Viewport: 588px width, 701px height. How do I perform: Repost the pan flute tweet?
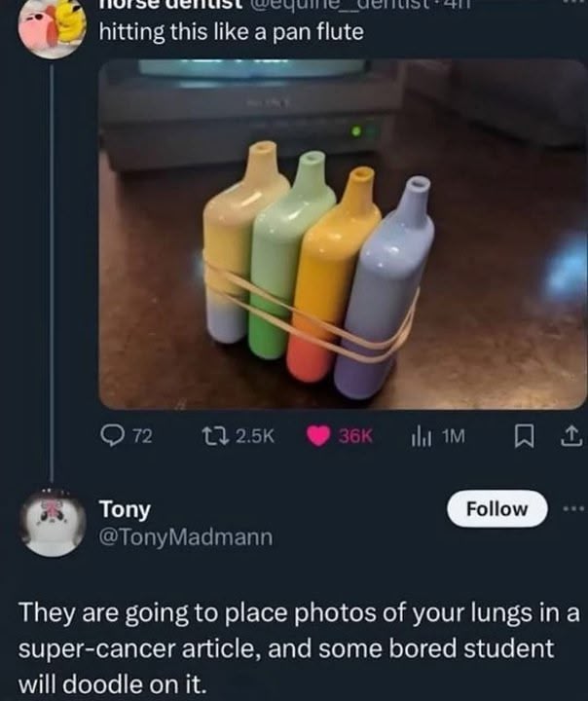click(220, 439)
